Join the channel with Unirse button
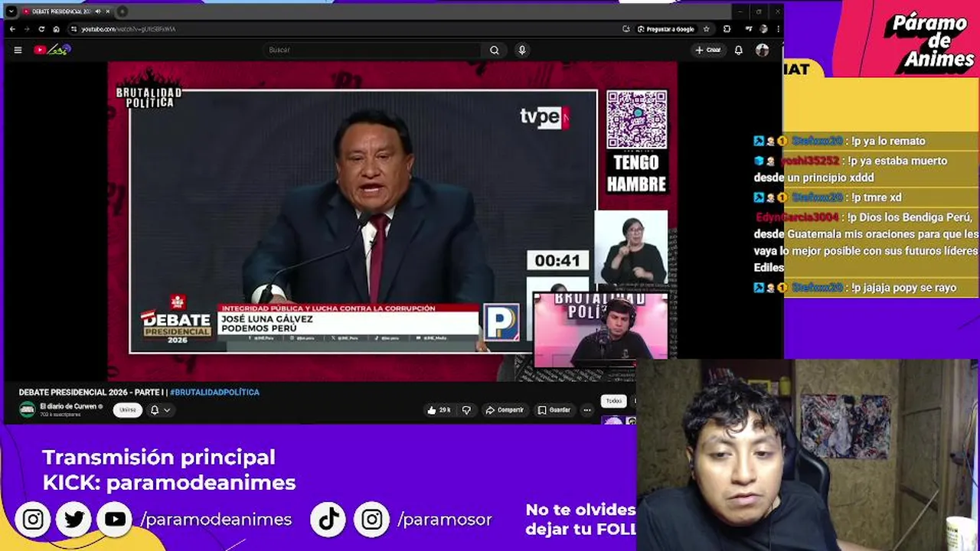The image size is (980, 551). click(x=128, y=410)
